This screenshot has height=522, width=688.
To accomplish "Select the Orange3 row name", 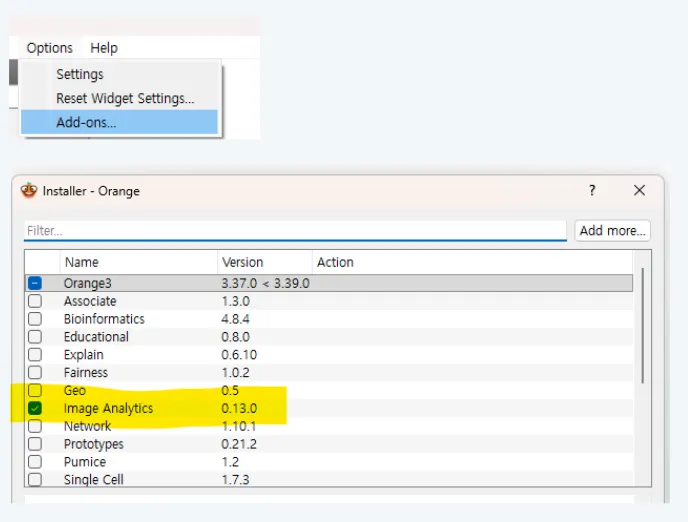I will click(88, 283).
